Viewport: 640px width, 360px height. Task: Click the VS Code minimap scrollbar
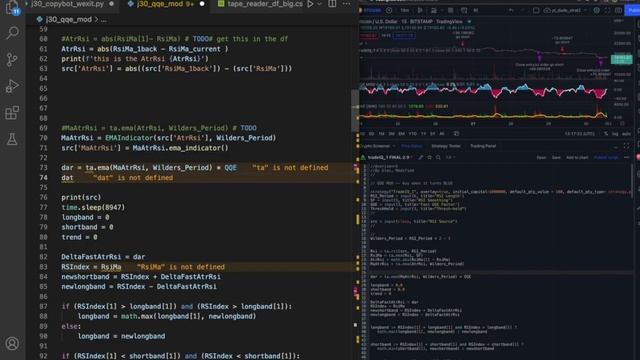click(355, 110)
